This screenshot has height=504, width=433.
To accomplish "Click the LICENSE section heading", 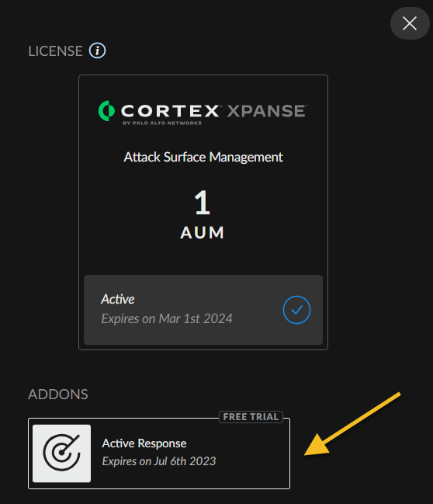I will 55,51.
